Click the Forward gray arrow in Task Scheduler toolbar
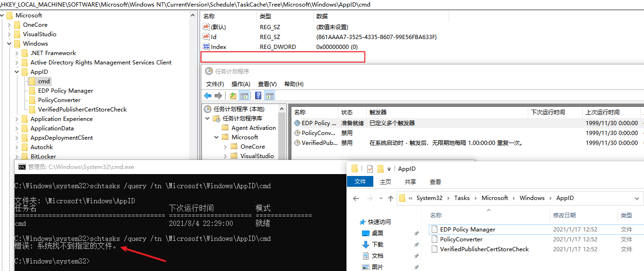This screenshot has width=644, height=271. pos(218,96)
